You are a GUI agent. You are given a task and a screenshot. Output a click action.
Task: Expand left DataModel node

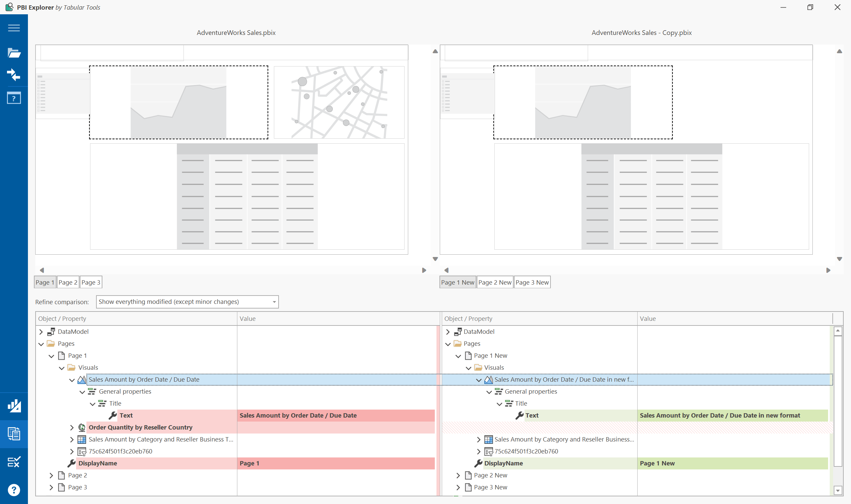(41, 332)
